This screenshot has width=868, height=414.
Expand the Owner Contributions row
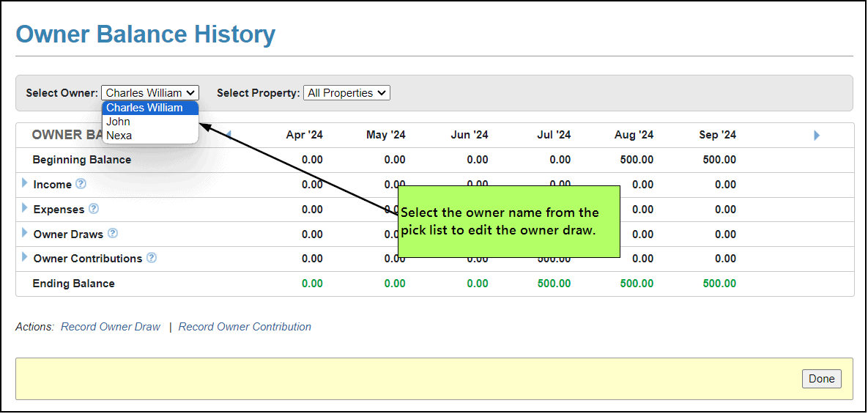(x=25, y=257)
